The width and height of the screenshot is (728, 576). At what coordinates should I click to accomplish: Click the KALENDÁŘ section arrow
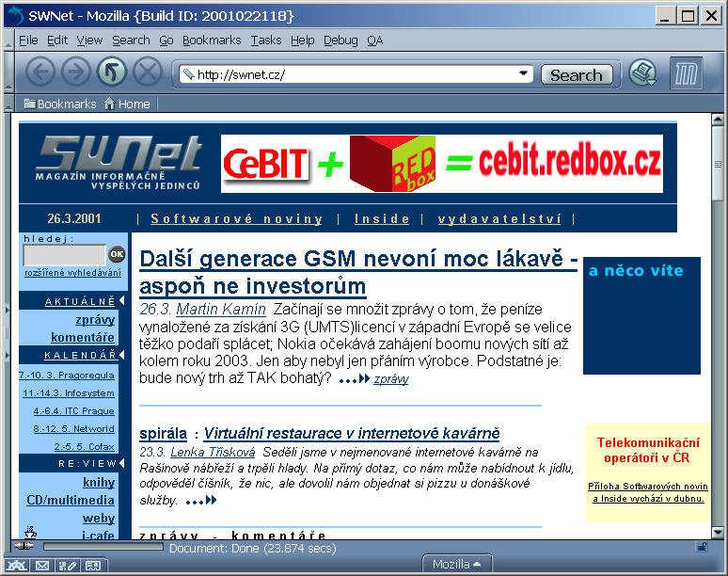(x=121, y=355)
